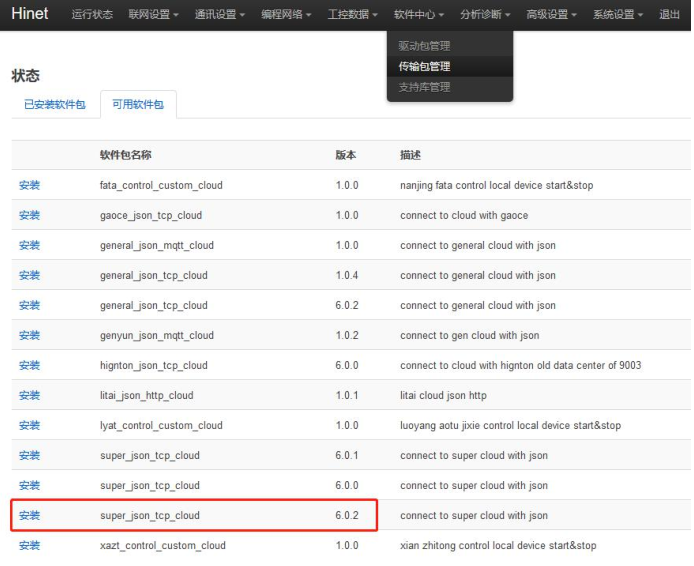Install the litai_json_http_cloud package
Image resolution: width=694 pixels, height=566 pixels.
pos(29,395)
